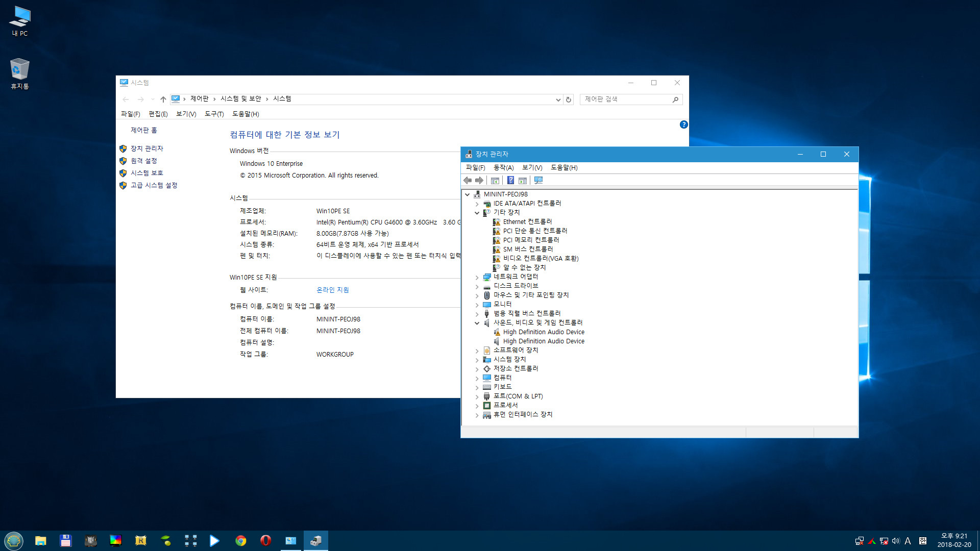Select Ethernet 컨트롤러 device

click(527, 222)
